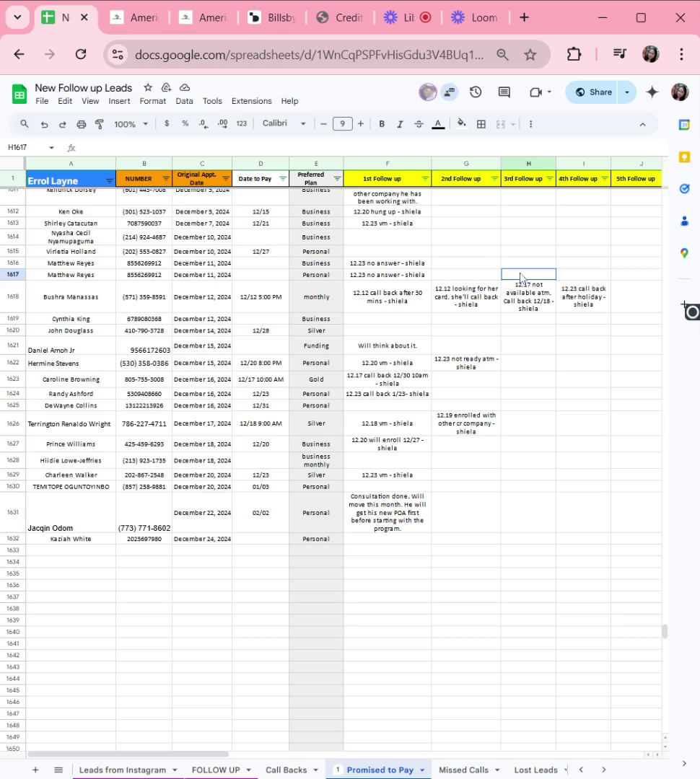Screen dimensions: 700x779
Task: Open Google Tasks side panel
Action: click(x=685, y=189)
